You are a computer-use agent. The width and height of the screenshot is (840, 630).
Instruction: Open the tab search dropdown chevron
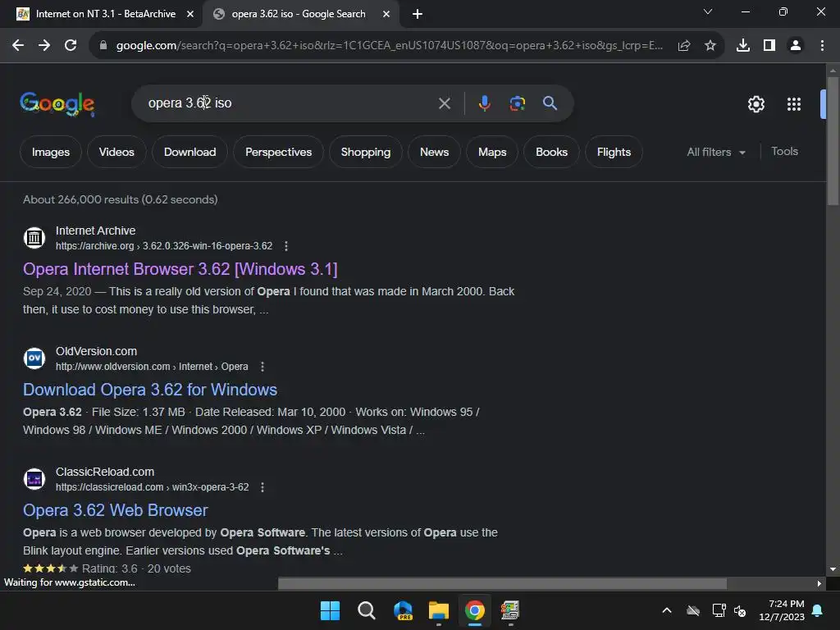click(x=708, y=11)
